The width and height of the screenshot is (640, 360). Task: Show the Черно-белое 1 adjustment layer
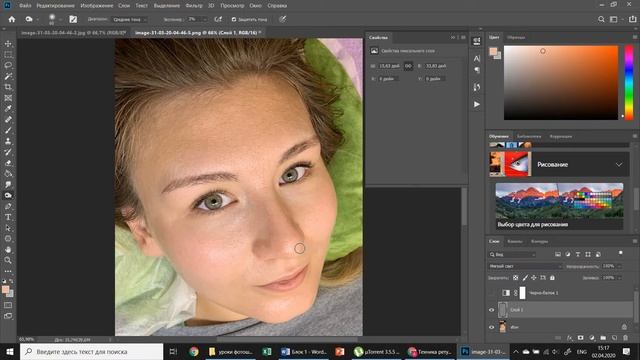[x=491, y=293]
